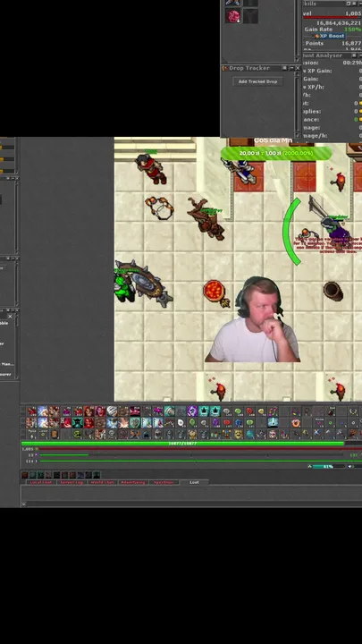
Task: Click the fire basin on floor
Action: pyautogui.click(x=215, y=292)
